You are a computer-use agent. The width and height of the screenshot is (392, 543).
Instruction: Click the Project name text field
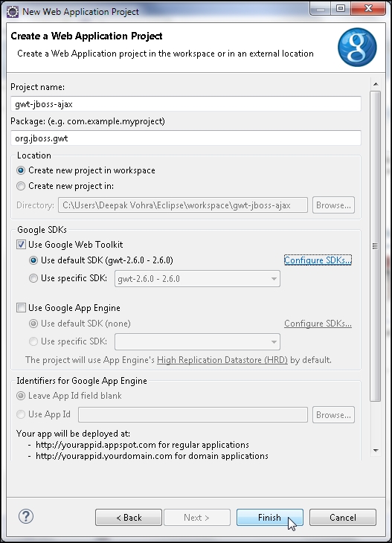(186, 104)
